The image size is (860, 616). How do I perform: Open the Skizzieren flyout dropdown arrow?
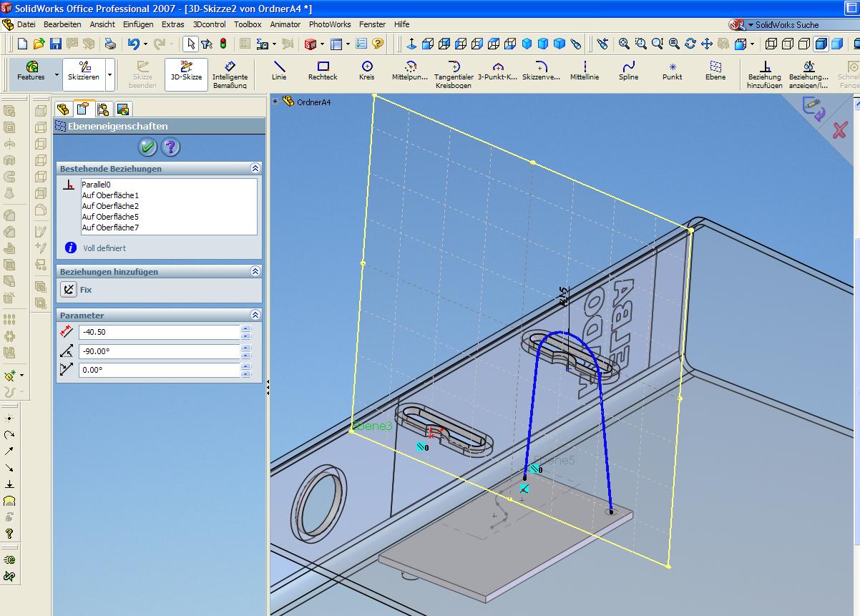coord(109,74)
